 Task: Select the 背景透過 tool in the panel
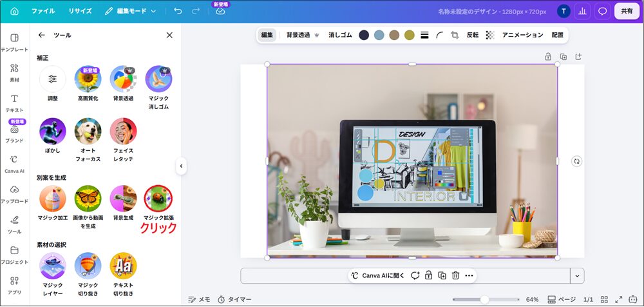[x=123, y=79]
